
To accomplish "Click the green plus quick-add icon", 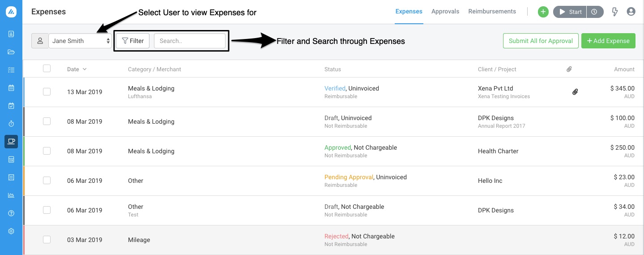I will [x=543, y=12].
